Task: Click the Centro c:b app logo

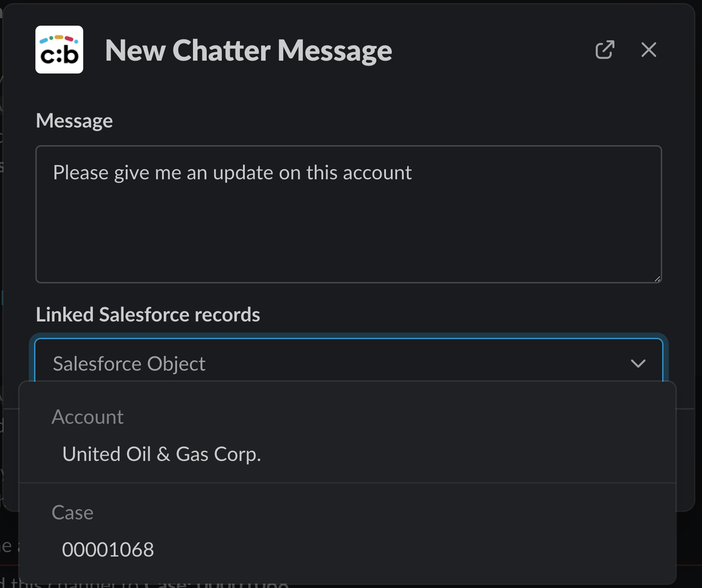Action: [59, 50]
